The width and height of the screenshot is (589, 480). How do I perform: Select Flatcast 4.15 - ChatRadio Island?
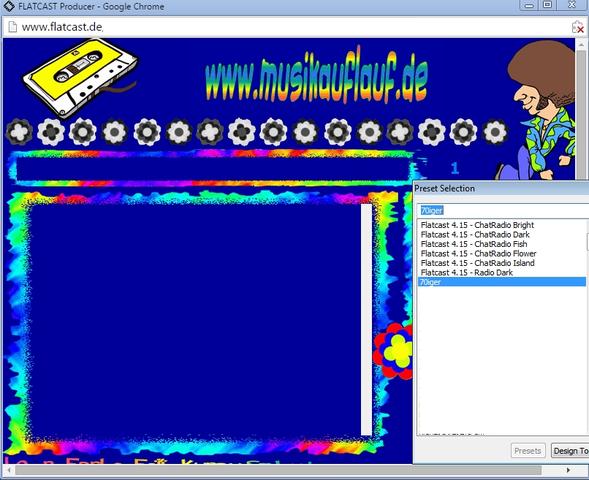tap(477, 263)
